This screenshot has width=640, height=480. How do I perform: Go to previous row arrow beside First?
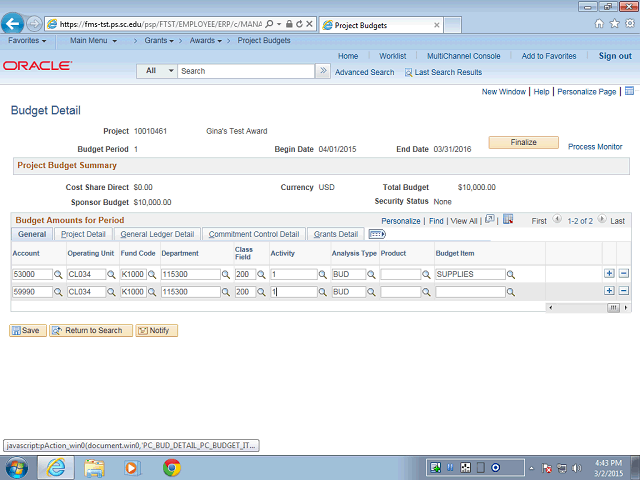click(x=557, y=219)
